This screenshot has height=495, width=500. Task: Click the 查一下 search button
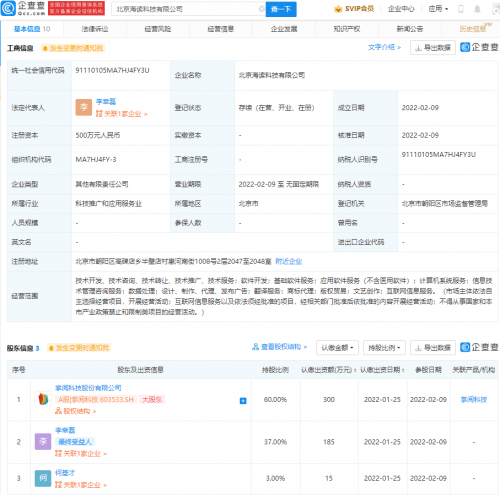point(281,9)
